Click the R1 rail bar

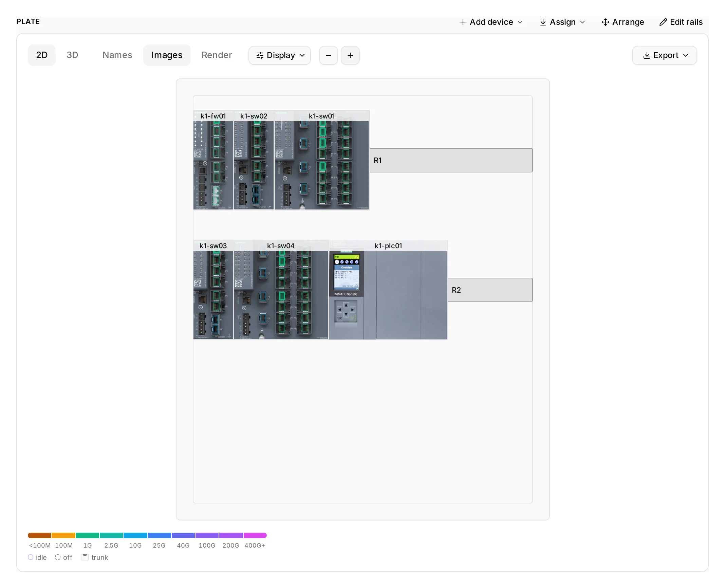(x=451, y=160)
